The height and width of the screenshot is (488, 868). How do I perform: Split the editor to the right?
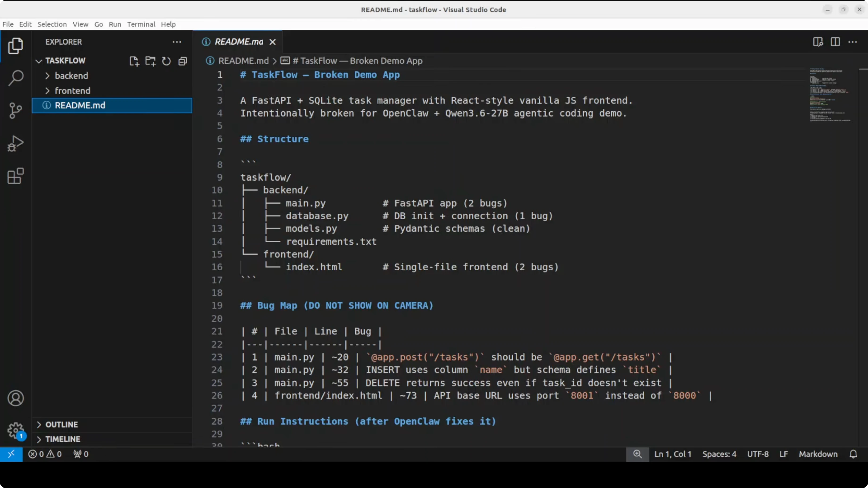pyautogui.click(x=835, y=42)
